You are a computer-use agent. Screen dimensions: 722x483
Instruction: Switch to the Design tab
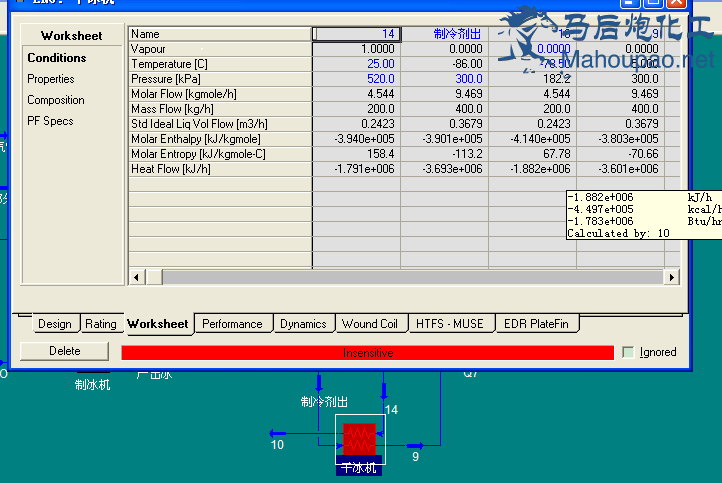(55, 324)
